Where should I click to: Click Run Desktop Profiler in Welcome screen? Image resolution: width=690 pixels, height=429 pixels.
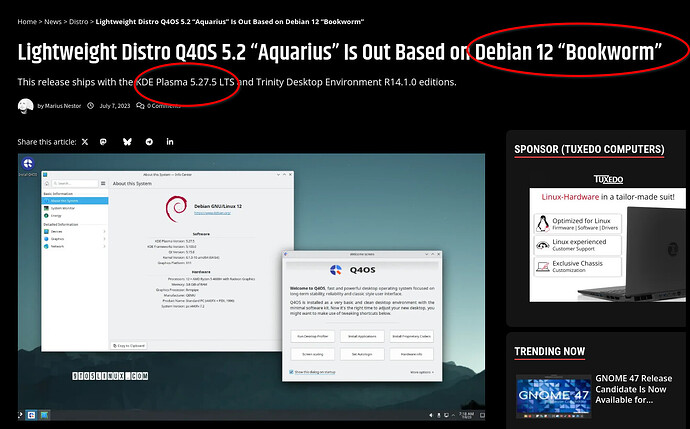[x=312, y=336]
